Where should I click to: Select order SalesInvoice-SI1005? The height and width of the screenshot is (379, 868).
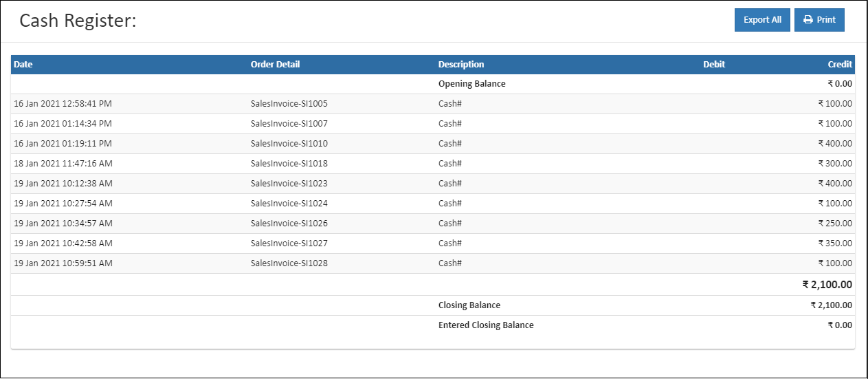coord(289,104)
